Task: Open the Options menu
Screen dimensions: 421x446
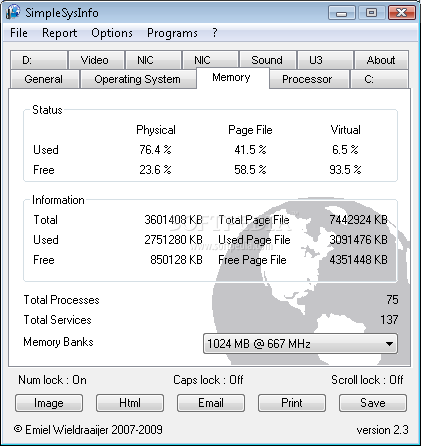Action: [x=112, y=33]
